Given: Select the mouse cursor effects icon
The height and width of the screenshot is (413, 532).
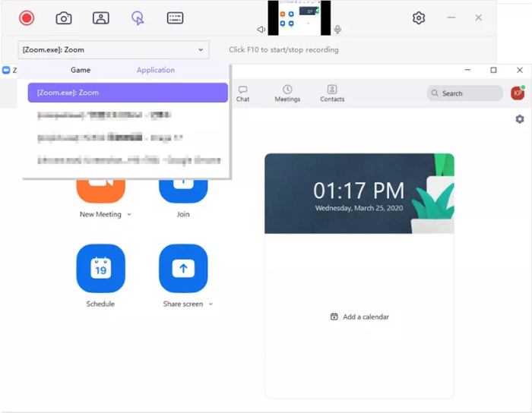Looking at the screenshot, I should (x=138, y=18).
